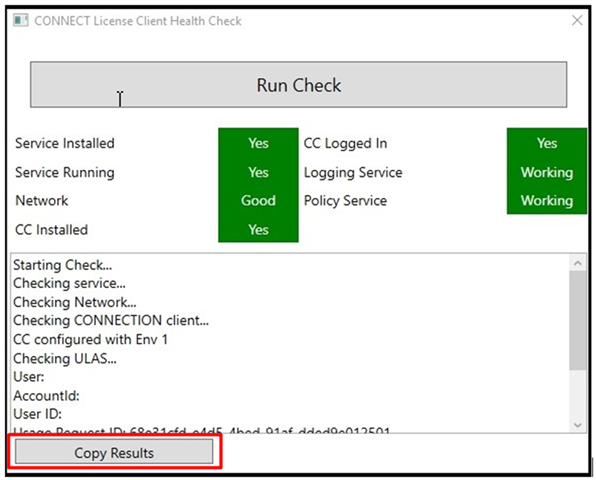Click the log scrollbar thumb
Image resolution: width=596 pixels, height=480 pixels.
click(578, 320)
